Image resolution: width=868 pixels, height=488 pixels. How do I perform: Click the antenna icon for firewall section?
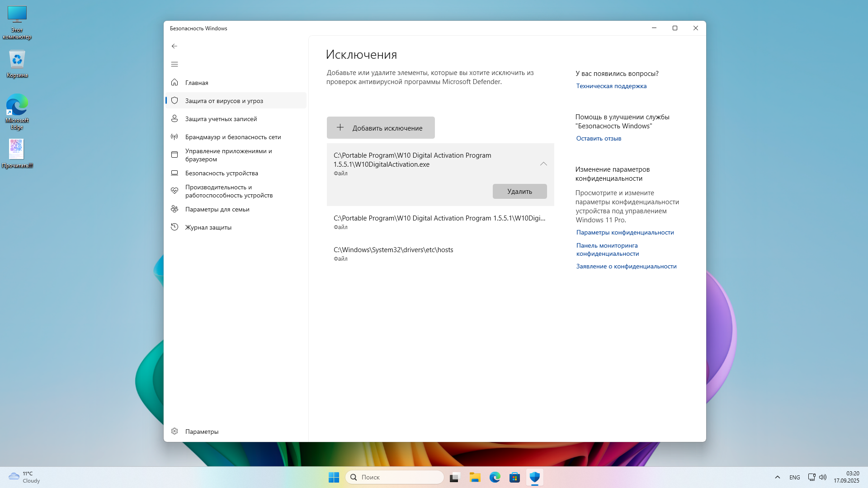pos(175,136)
